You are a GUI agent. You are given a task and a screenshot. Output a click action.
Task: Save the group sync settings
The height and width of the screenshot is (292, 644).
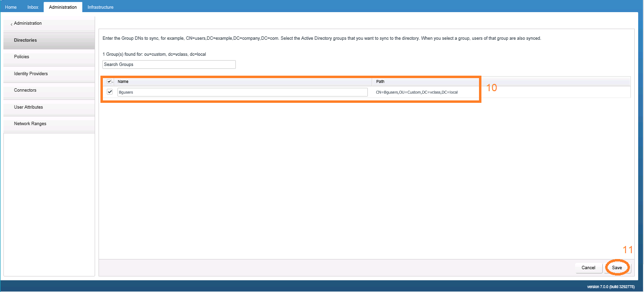(x=617, y=267)
